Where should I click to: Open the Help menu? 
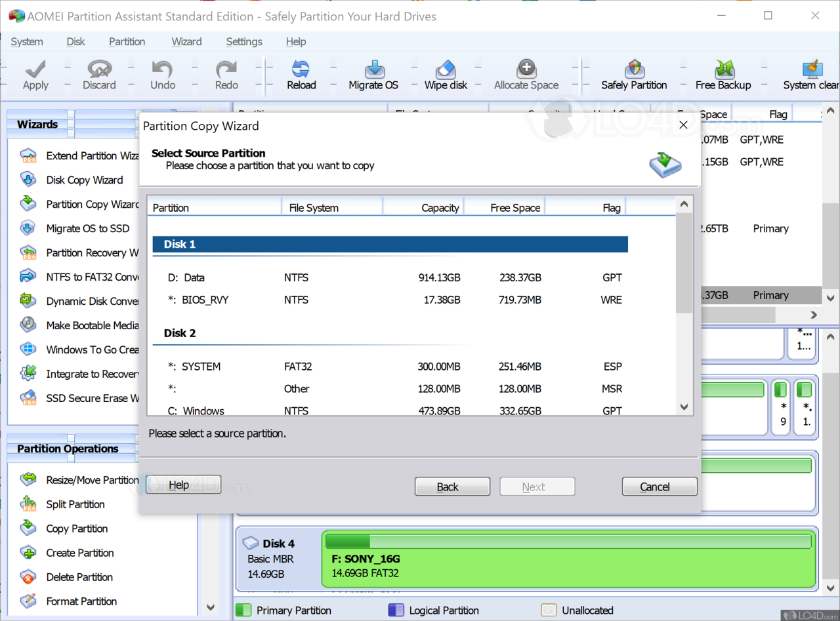coord(296,41)
